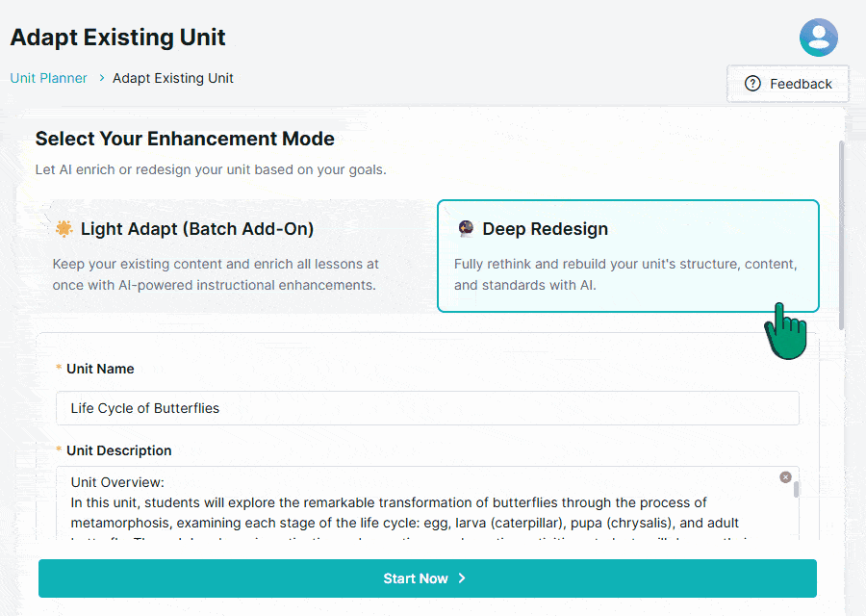Click the Select Your Enhancement Mode heading
Screen dimensions: 866x616
coord(185,139)
